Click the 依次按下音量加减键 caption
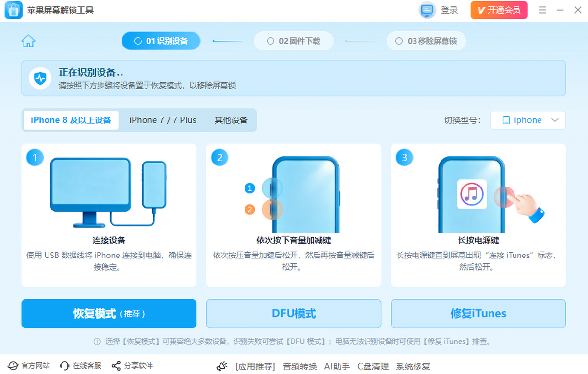Viewport: 588px width, 374px height. (x=294, y=240)
